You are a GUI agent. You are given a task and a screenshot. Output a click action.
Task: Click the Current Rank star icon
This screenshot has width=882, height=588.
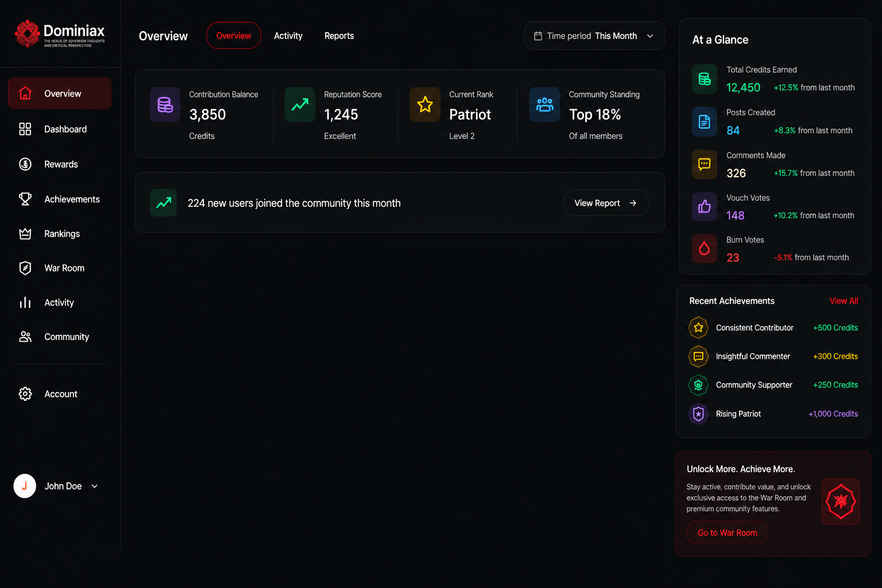425,105
